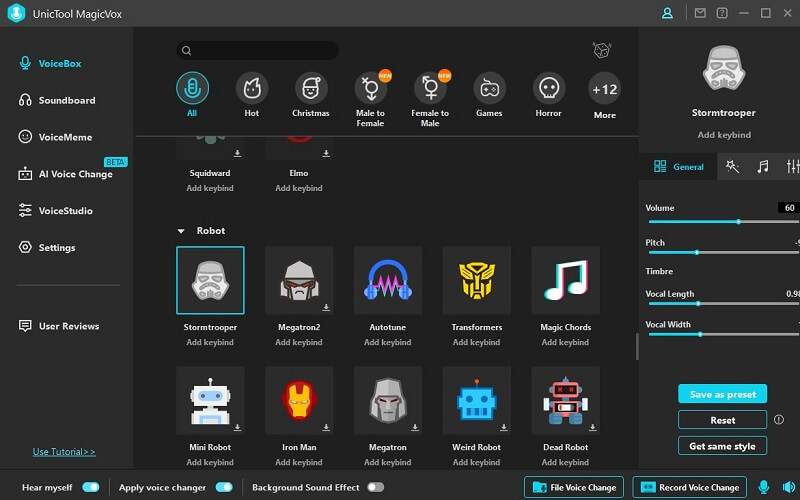Collapse the Robot voice section
Screen dimensions: 800x500
point(181,231)
